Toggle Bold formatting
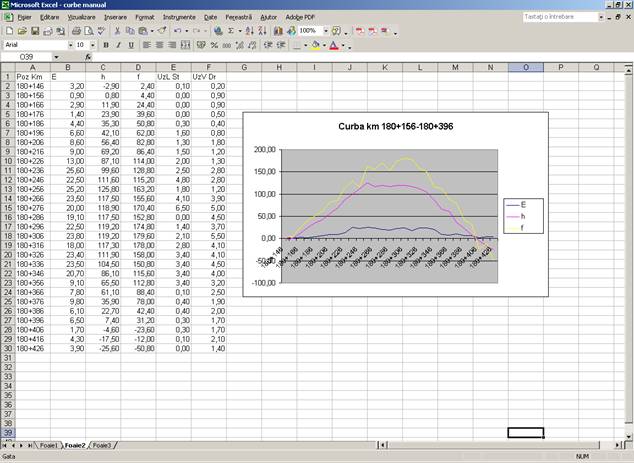Image resolution: width=634 pixels, height=463 pixels. [104, 46]
